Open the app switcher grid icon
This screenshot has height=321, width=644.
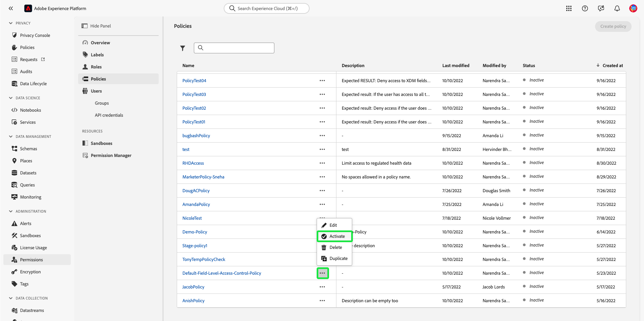point(569,8)
